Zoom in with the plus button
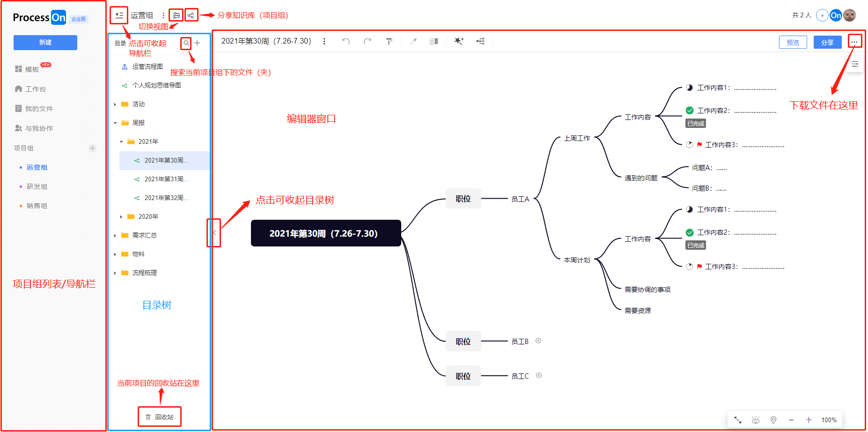868x432 pixels. tap(809, 420)
